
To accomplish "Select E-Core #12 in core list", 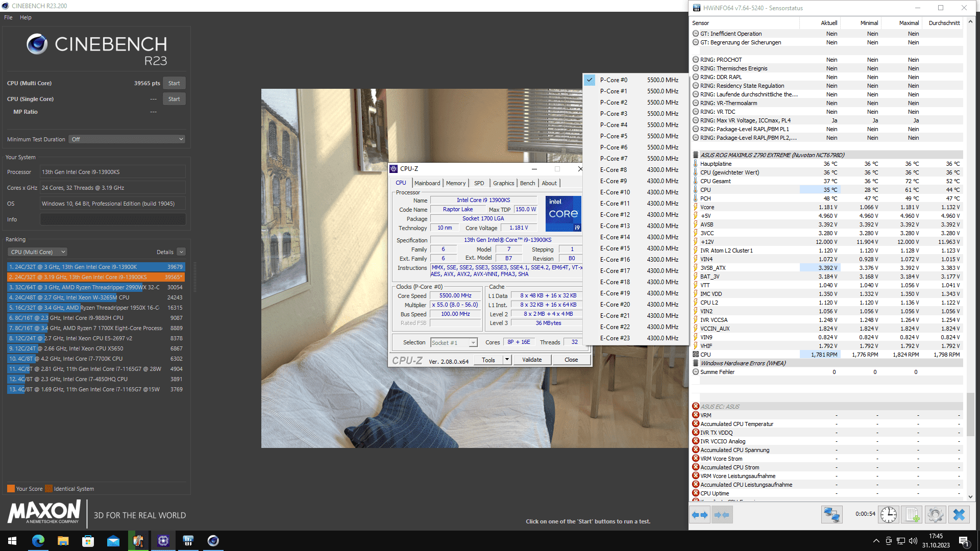I will point(635,215).
